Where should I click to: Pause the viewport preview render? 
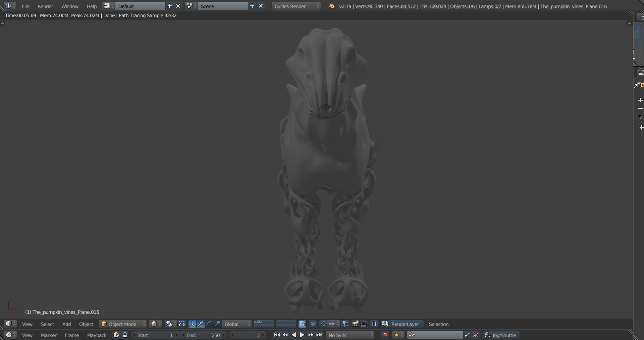pyautogui.click(x=374, y=324)
